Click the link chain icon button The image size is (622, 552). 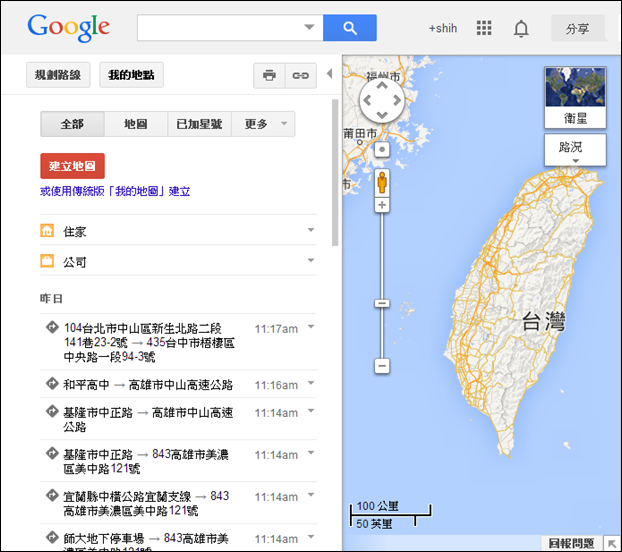coord(301,75)
